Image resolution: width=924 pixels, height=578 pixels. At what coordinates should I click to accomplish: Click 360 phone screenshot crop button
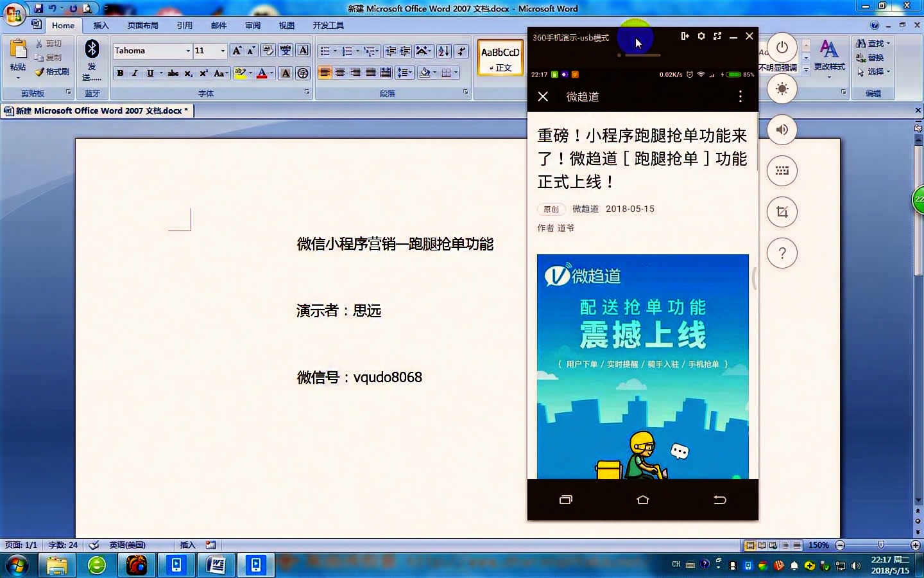pos(782,212)
